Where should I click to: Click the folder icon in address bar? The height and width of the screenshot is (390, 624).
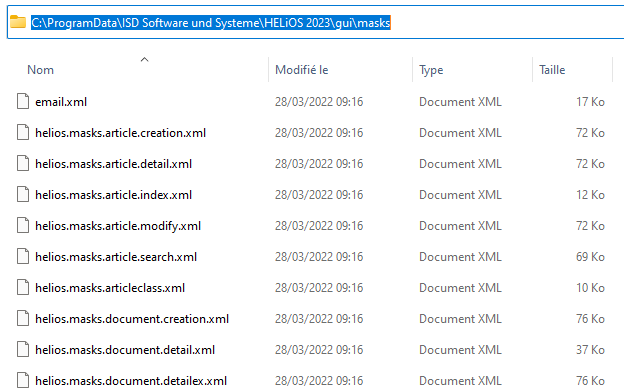pyautogui.click(x=18, y=22)
